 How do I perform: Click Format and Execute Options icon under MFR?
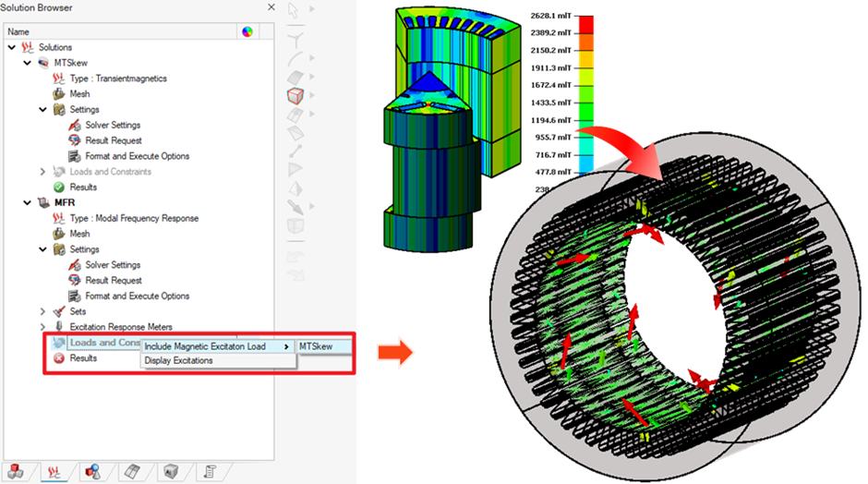(74, 296)
